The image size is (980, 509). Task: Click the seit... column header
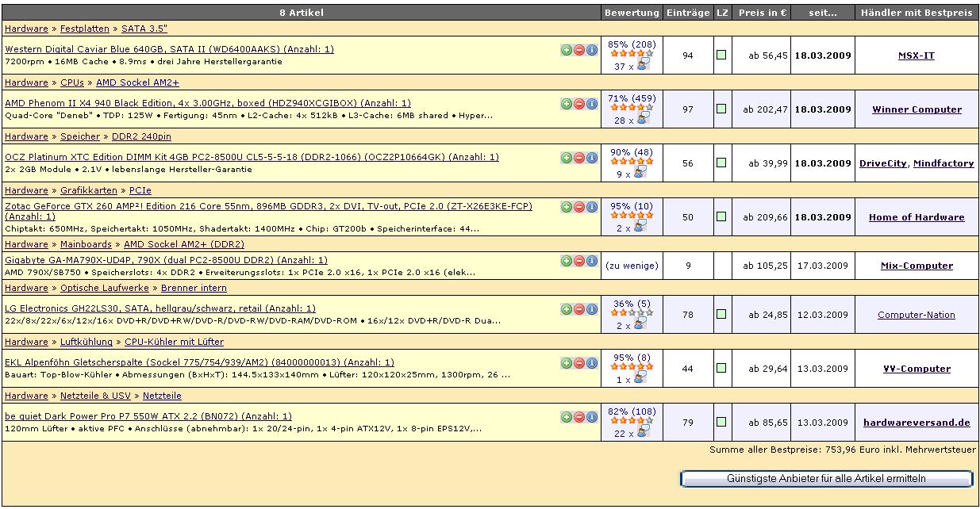823,13
